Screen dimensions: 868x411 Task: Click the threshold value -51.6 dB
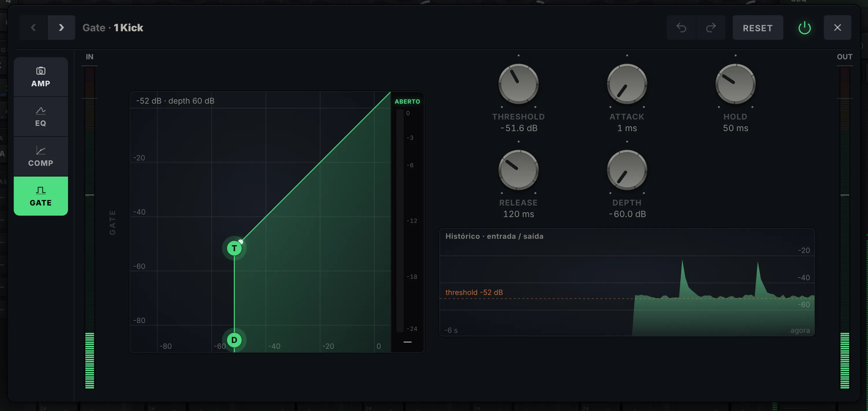(518, 128)
